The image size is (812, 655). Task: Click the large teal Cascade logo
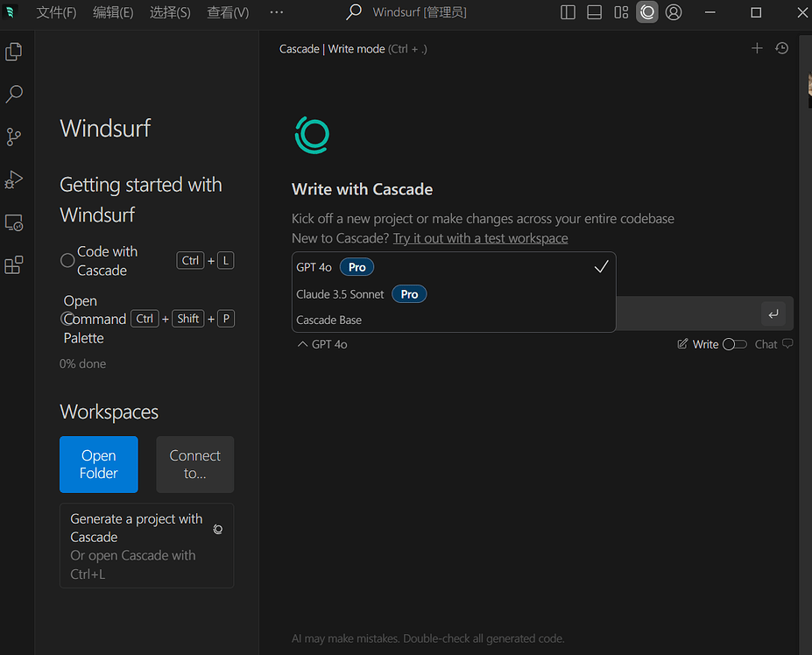(x=312, y=135)
